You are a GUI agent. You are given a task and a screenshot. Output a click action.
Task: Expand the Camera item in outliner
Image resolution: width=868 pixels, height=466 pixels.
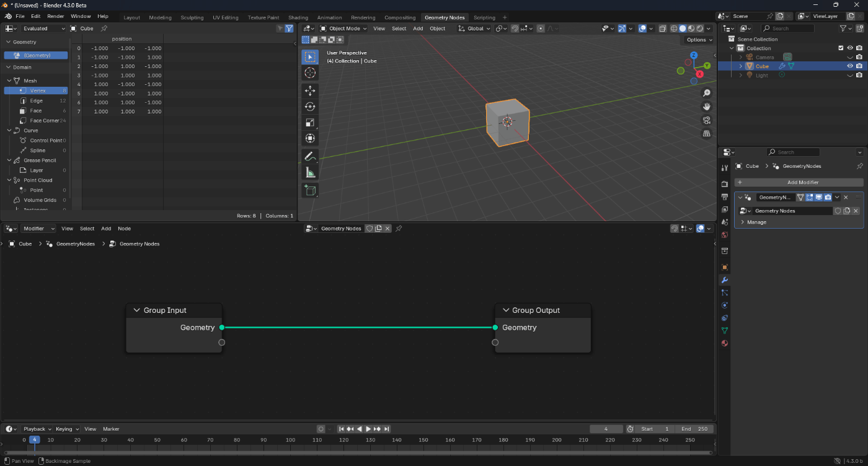click(x=740, y=57)
